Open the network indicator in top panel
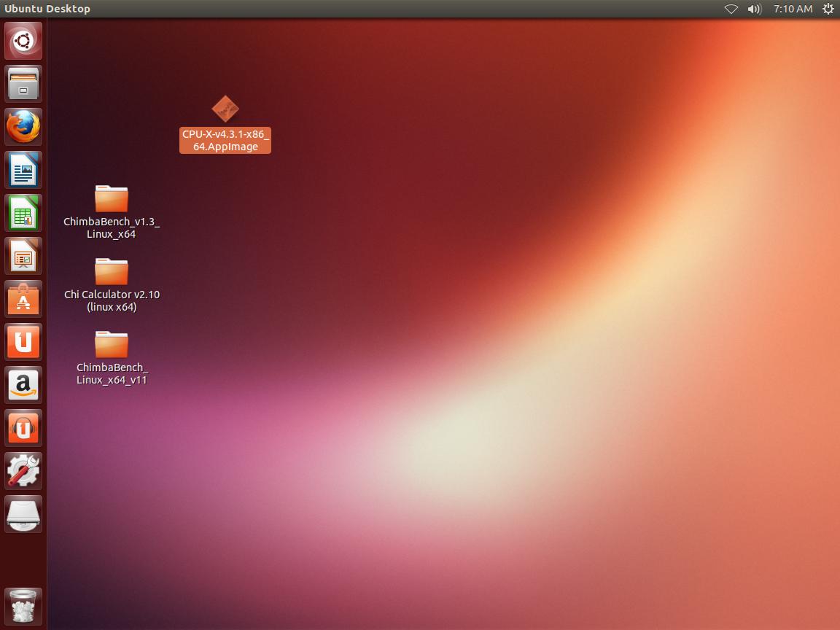Viewport: 840px width, 630px height. point(731,9)
